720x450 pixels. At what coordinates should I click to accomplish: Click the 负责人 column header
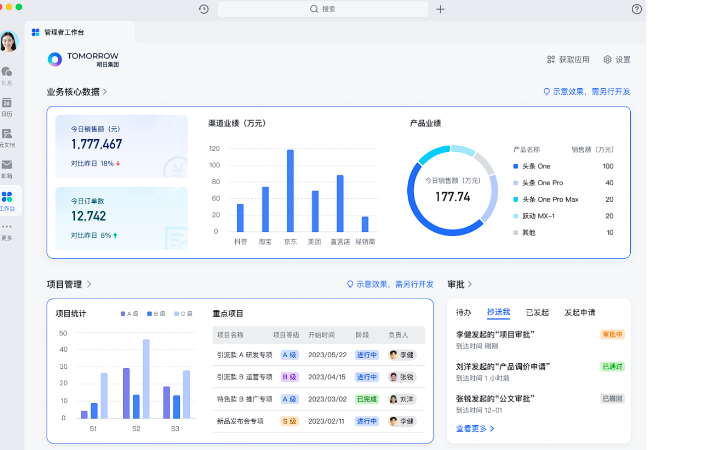point(398,335)
